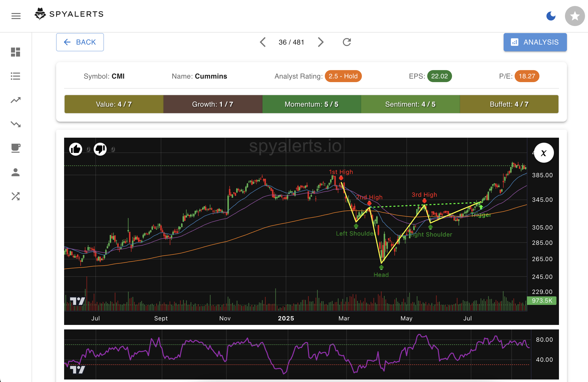Screen dimensions: 588x382
Task: Click BACK to return to the list
Action: [80, 42]
